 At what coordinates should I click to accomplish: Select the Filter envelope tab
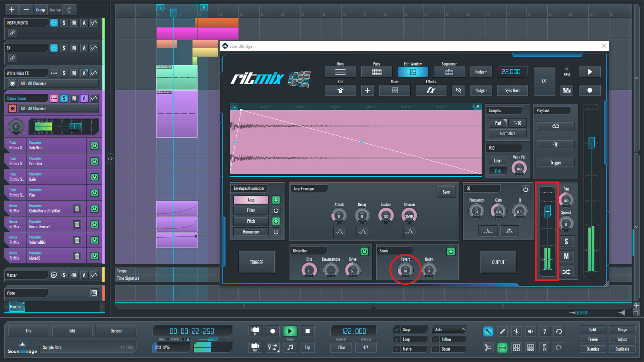tap(251, 211)
